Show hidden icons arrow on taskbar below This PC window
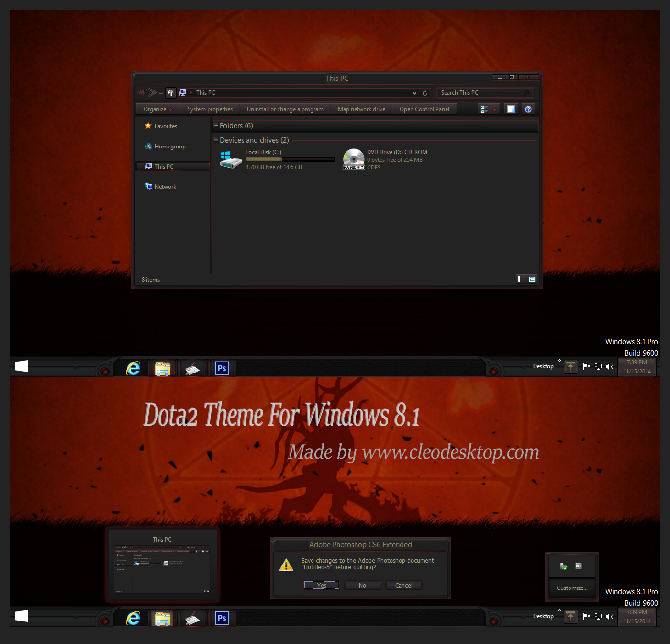This screenshot has width=670, height=644. [x=570, y=367]
